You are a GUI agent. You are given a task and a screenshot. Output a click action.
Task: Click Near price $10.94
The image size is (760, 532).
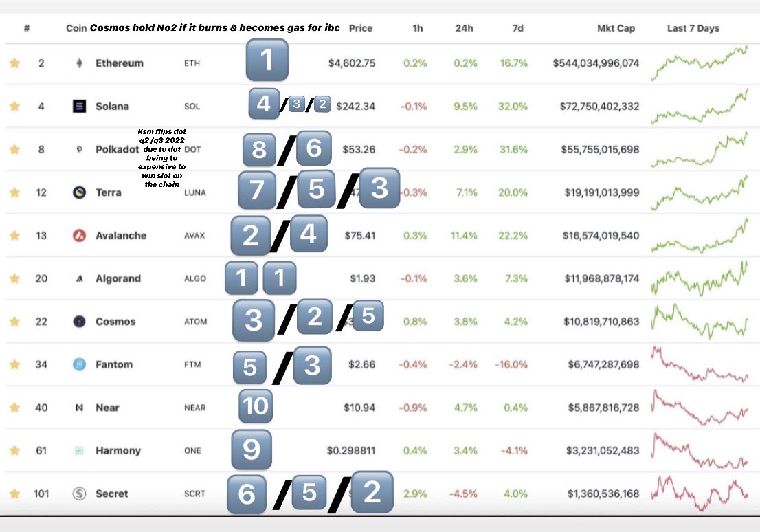(359, 408)
